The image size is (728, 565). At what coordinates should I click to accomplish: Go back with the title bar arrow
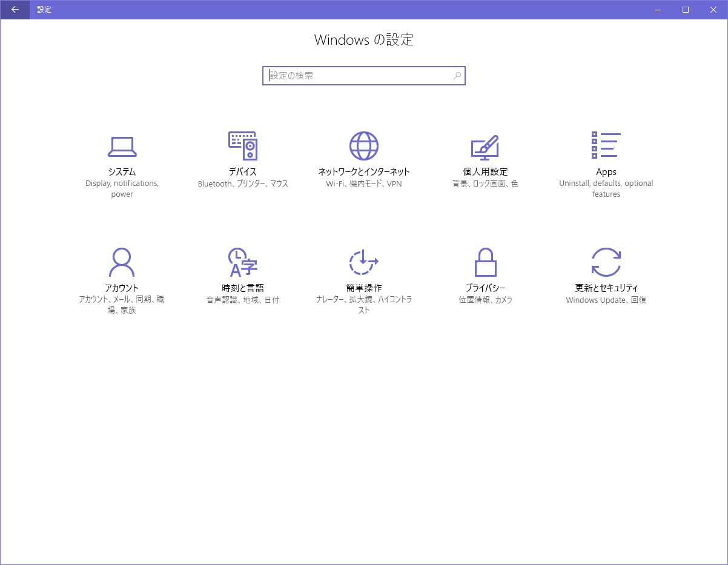tap(15, 10)
